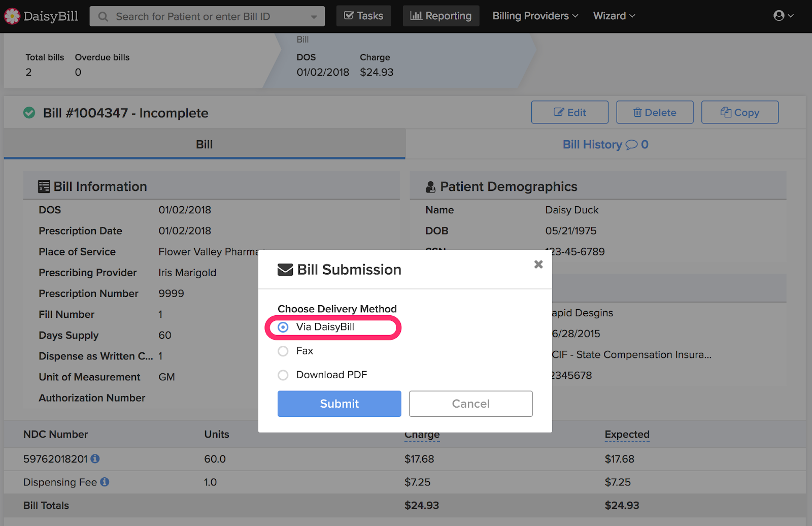The image size is (812, 526).
Task: Click the Units column header
Action: (217, 434)
